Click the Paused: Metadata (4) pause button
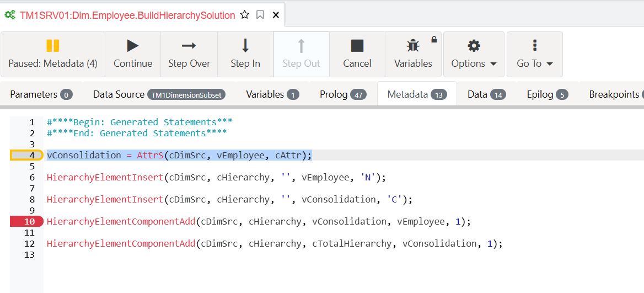 click(x=53, y=54)
